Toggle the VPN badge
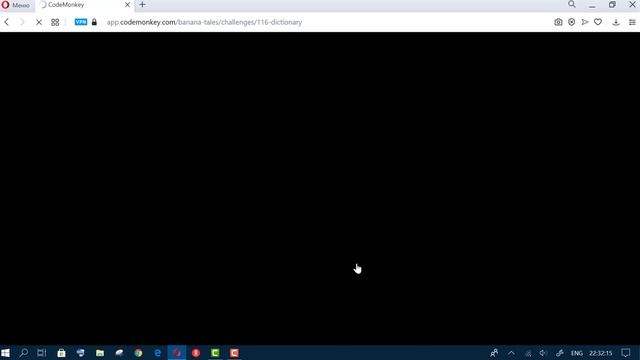 [81, 22]
